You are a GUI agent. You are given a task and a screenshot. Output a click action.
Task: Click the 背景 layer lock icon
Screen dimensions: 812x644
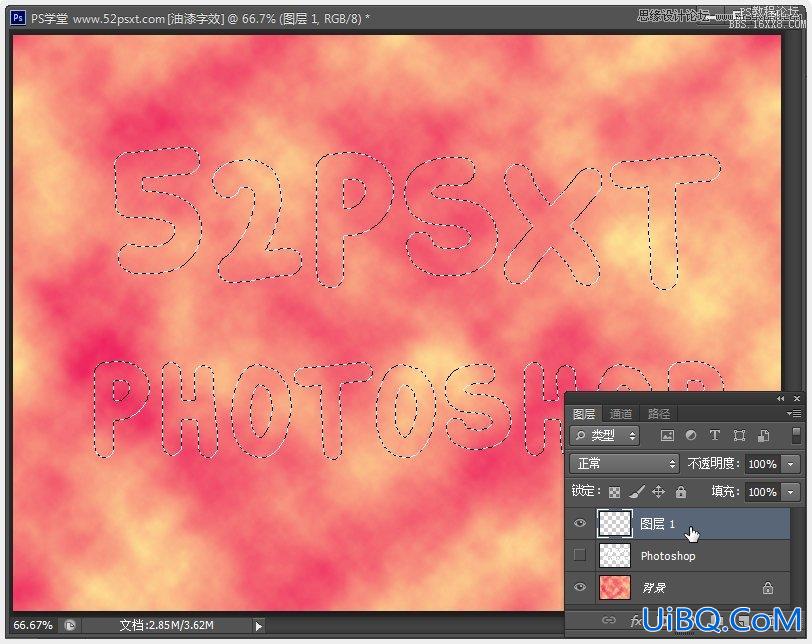pyautogui.click(x=767, y=588)
